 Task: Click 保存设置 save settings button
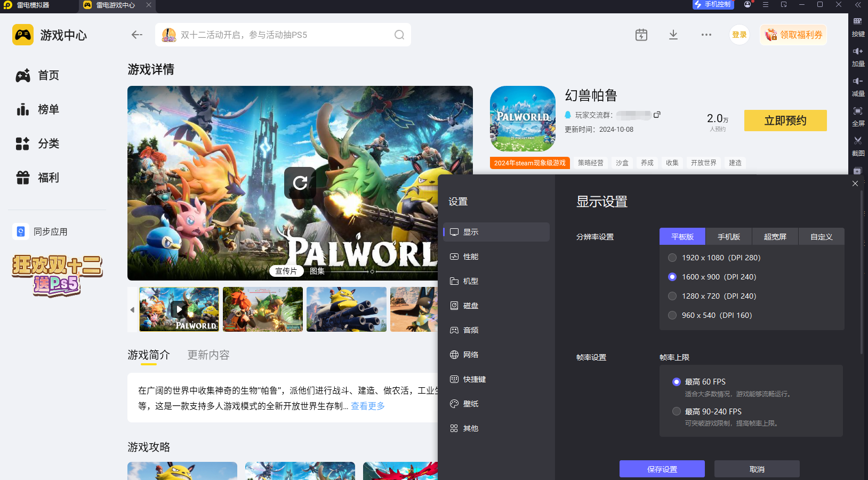tap(662, 469)
